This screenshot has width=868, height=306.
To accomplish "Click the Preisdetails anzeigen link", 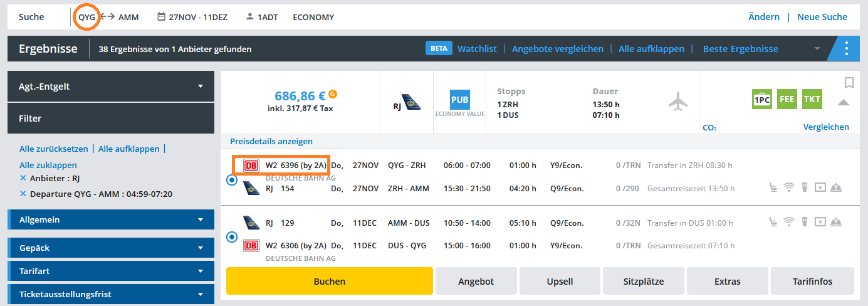I will (271, 141).
